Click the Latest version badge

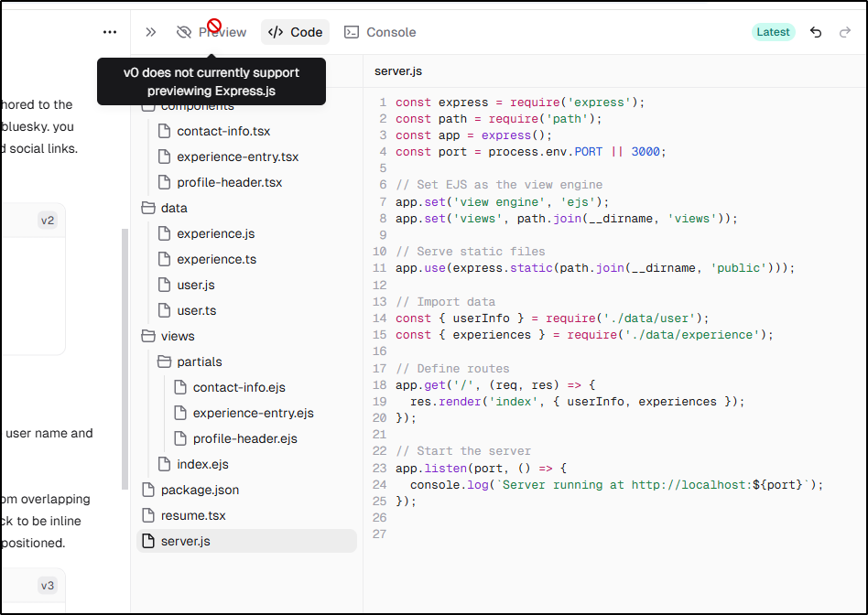pyautogui.click(x=773, y=32)
